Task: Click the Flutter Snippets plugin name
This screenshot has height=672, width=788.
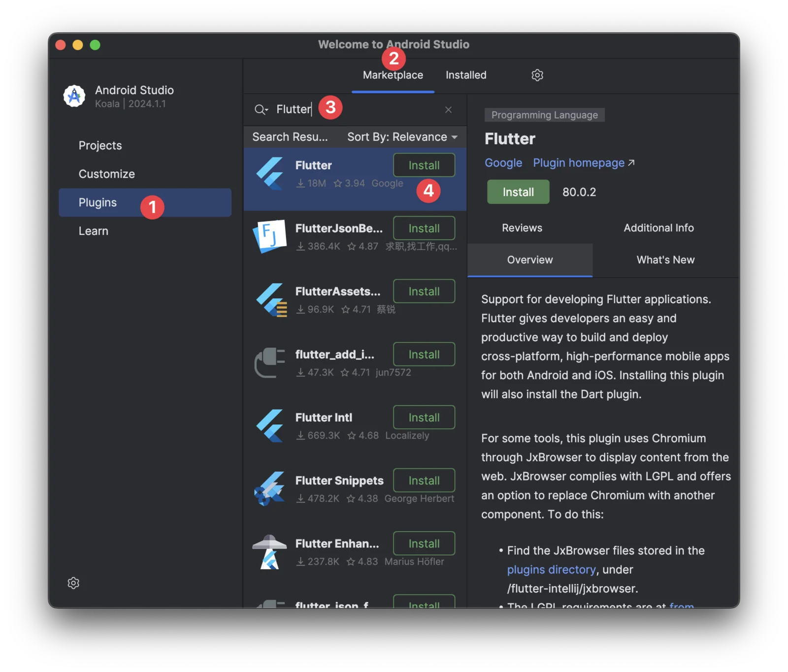Action: click(x=339, y=480)
